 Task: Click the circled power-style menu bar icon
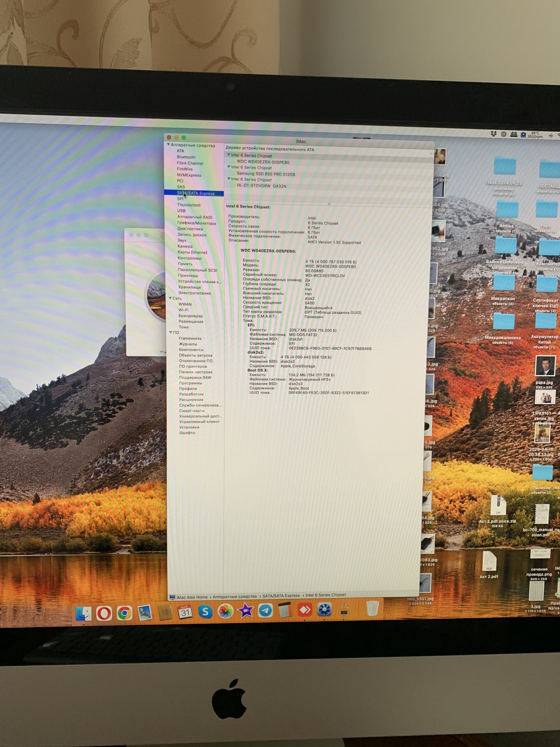point(504,134)
